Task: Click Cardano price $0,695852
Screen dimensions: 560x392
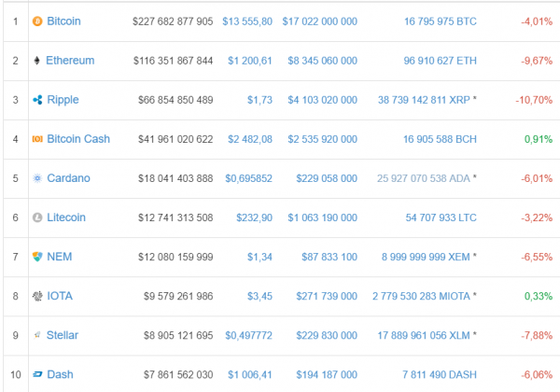Action: (x=248, y=178)
